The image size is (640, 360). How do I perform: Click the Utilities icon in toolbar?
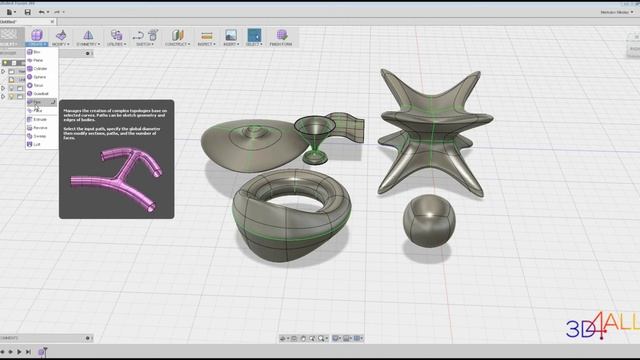[x=116, y=35]
